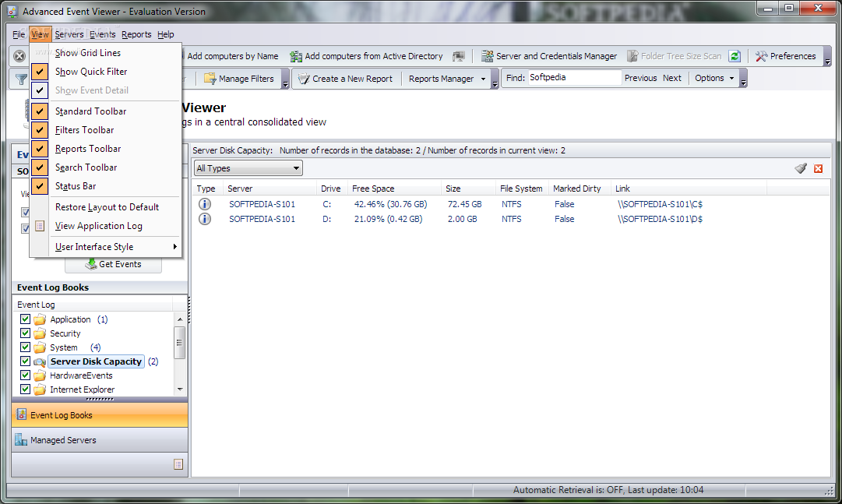Screen dimensions: 842x504
Task: Click the Server Disk Capacity drive icon
Action: pyautogui.click(x=40, y=361)
